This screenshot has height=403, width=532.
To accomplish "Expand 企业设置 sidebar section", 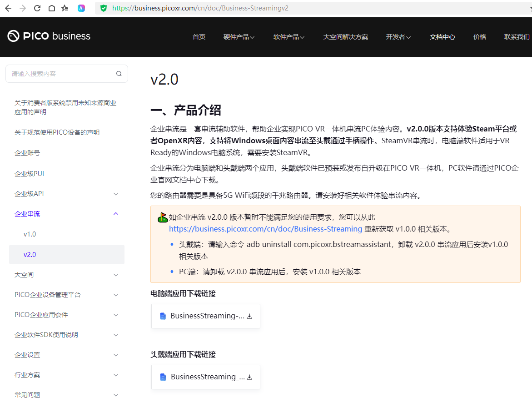I will click(66, 355).
